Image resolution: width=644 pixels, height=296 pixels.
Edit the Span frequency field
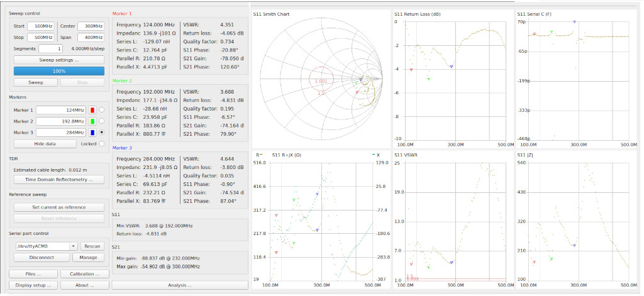[x=91, y=37]
